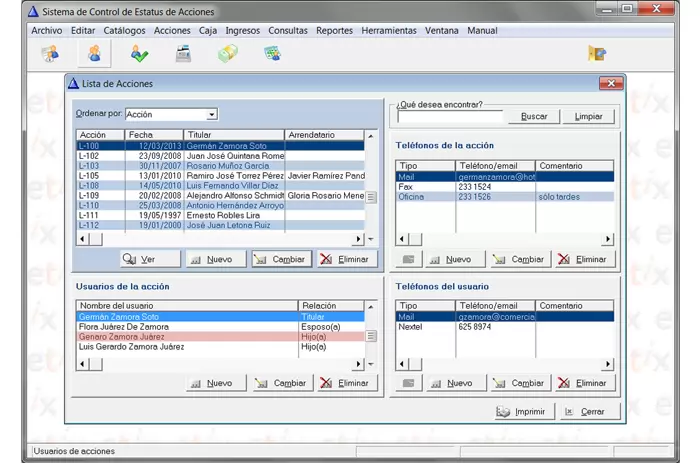Click the users toolbar icon

pyautogui.click(x=94, y=54)
